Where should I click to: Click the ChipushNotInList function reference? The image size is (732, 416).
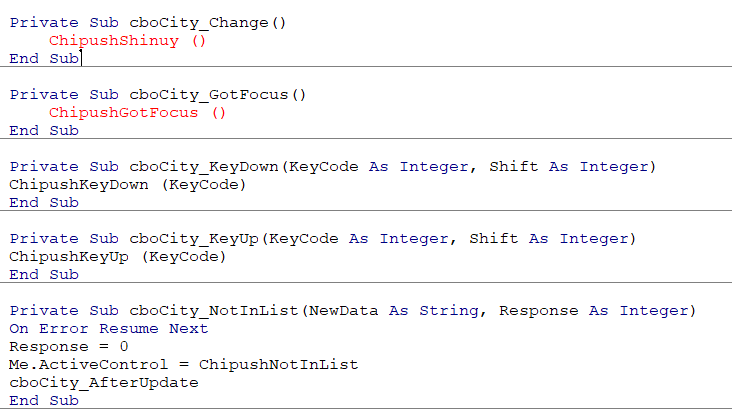coord(278,365)
